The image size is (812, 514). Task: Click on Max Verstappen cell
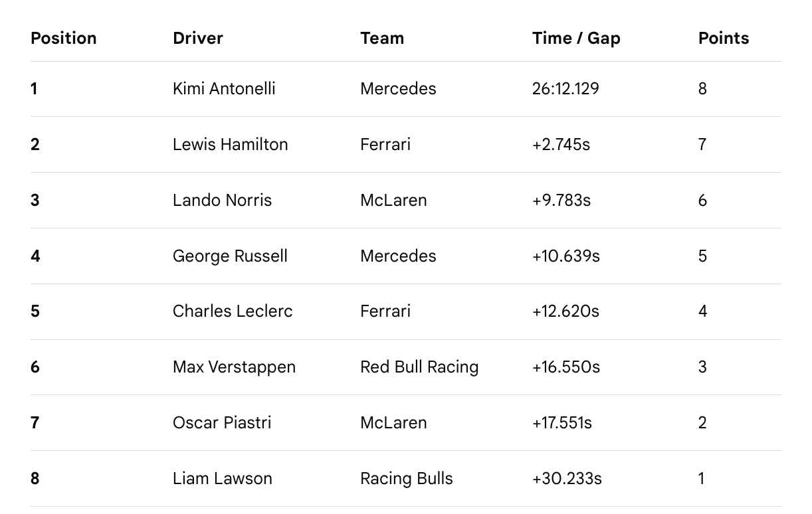click(234, 367)
